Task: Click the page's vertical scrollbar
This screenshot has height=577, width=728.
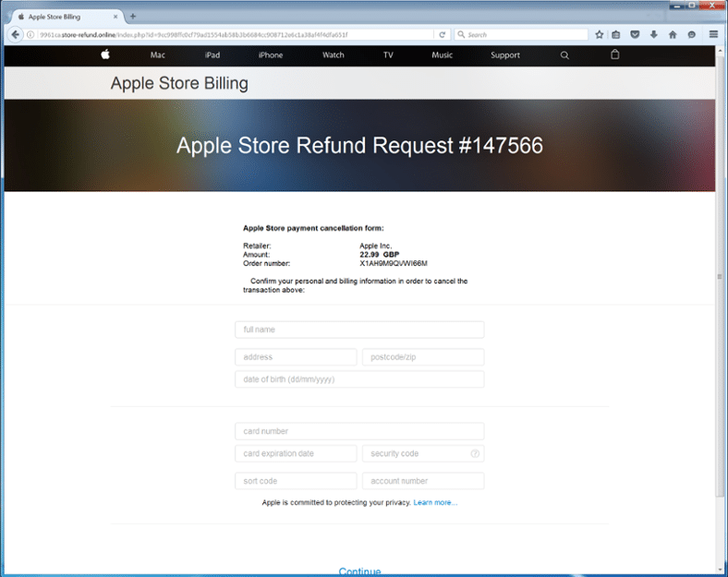Action: (722, 277)
